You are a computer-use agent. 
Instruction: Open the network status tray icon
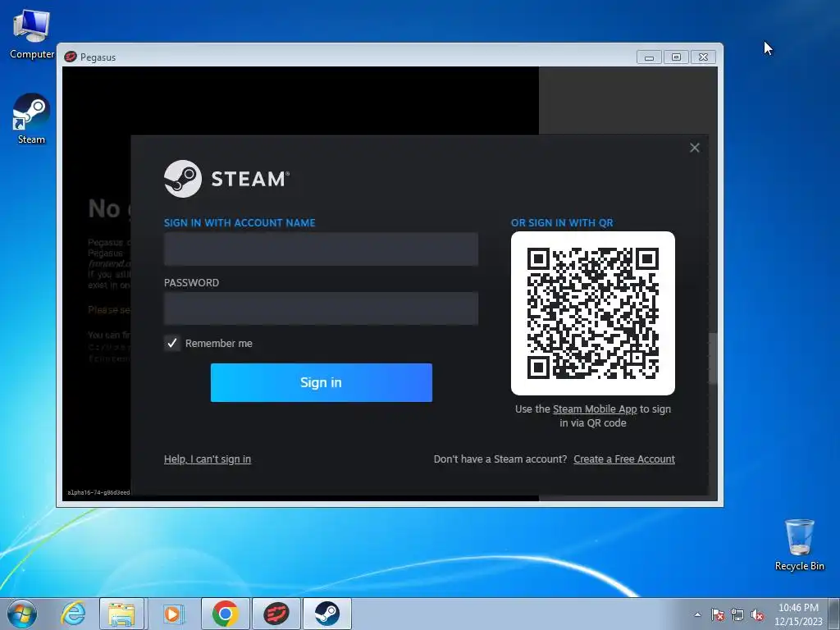737,614
